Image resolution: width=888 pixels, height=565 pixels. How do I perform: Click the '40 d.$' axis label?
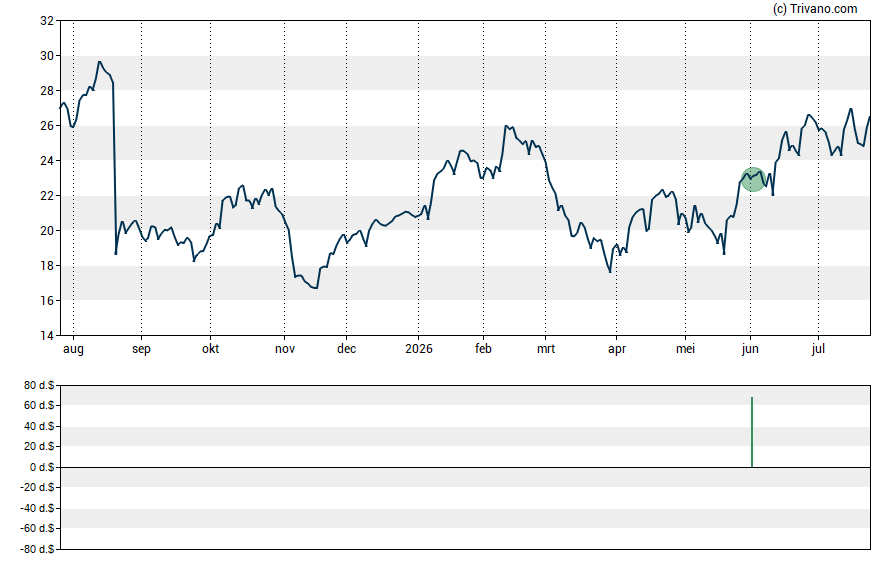coord(39,426)
